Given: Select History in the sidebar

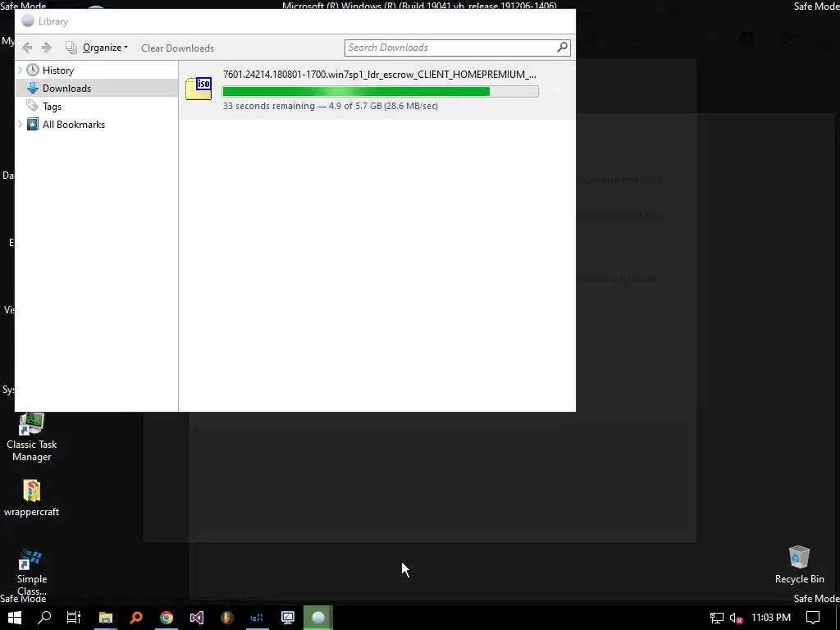Looking at the screenshot, I should (58, 71).
